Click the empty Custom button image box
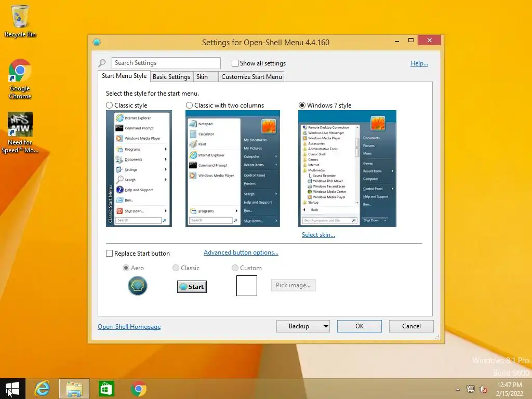 (247, 286)
